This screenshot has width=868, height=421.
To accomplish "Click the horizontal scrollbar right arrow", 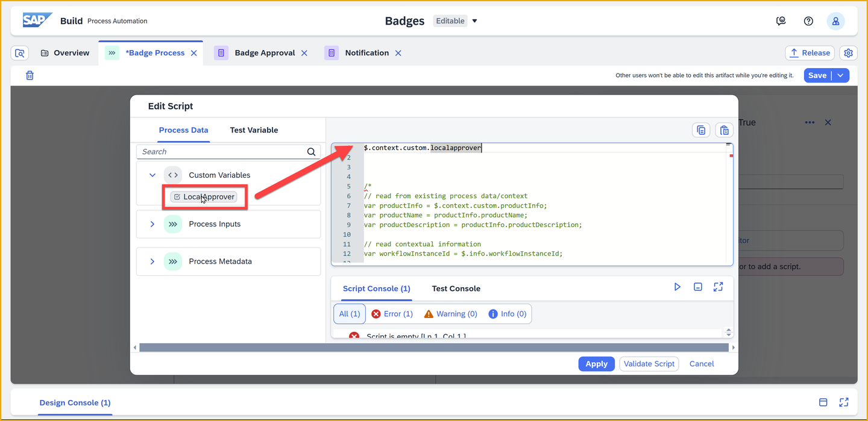I will [734, 348].
